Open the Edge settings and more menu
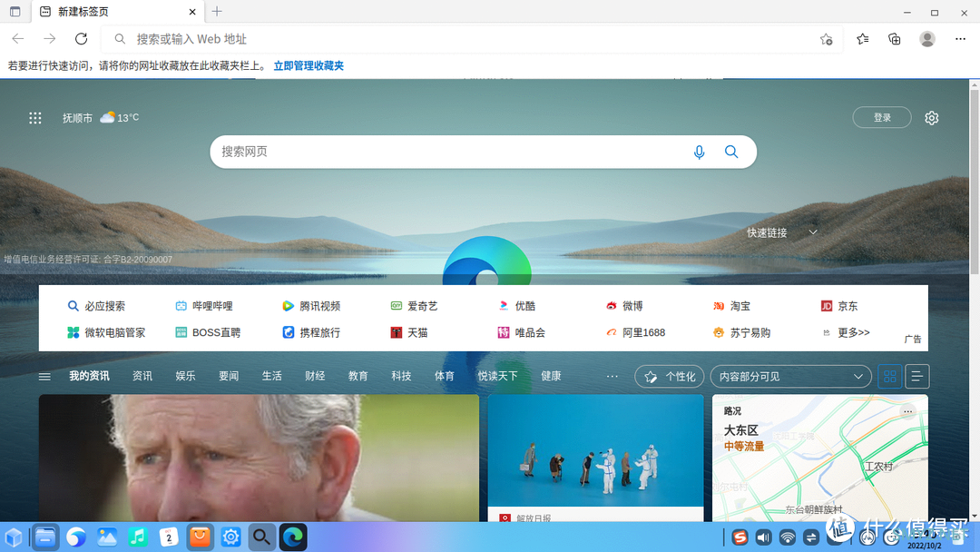 (961, 39)
